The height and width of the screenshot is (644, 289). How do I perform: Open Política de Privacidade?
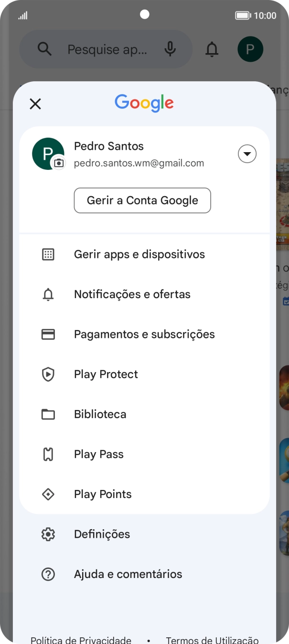tap(81, 639)
